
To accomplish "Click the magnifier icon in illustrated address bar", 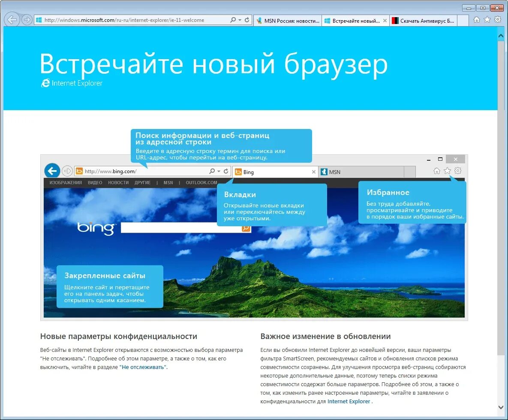I will (212, 171).
